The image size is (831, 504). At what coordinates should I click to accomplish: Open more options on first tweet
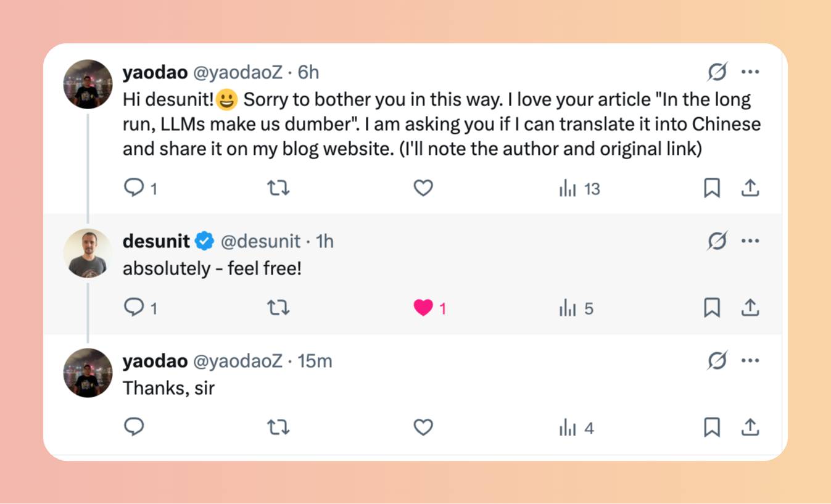click(750, 72)
